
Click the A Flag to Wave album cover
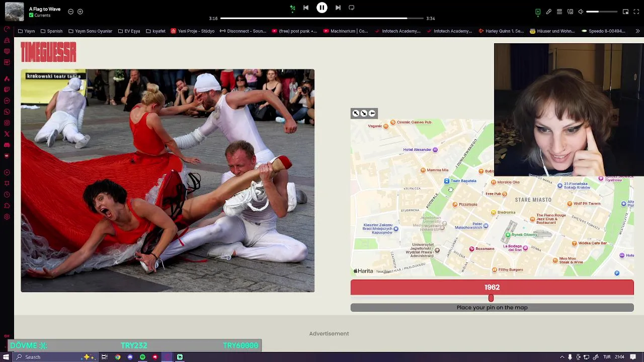click(14, 12)
